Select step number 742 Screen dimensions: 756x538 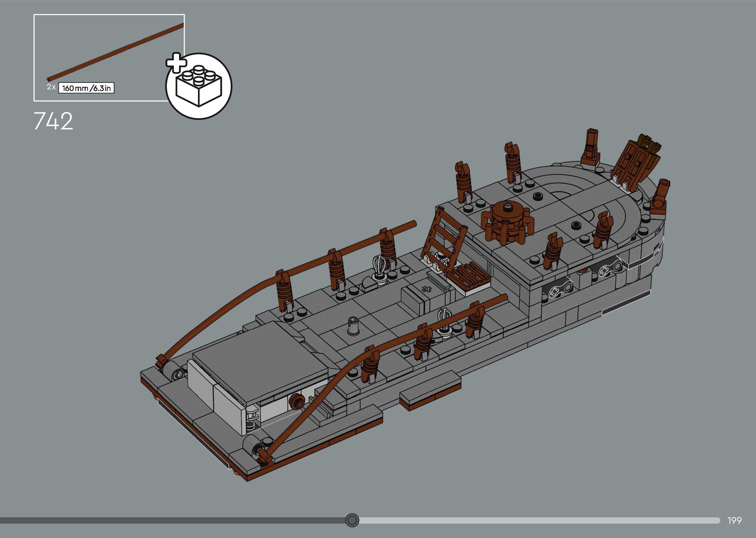[x=53, y=121]
